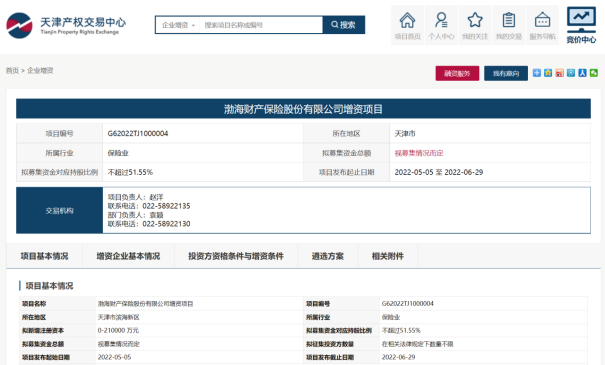Click the 天津市滨海新区 cell
This screenshot has height=365, width=605.
click(118, 317)
